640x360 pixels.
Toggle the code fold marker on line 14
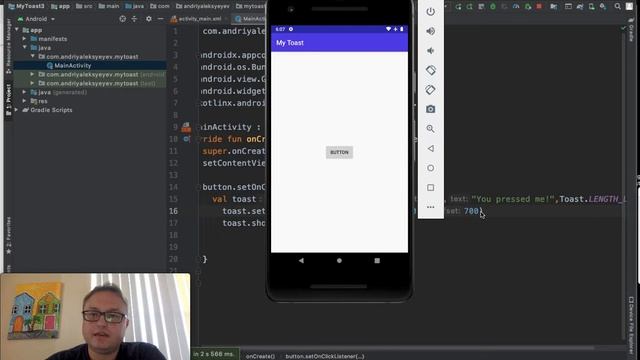pos(198,187)
